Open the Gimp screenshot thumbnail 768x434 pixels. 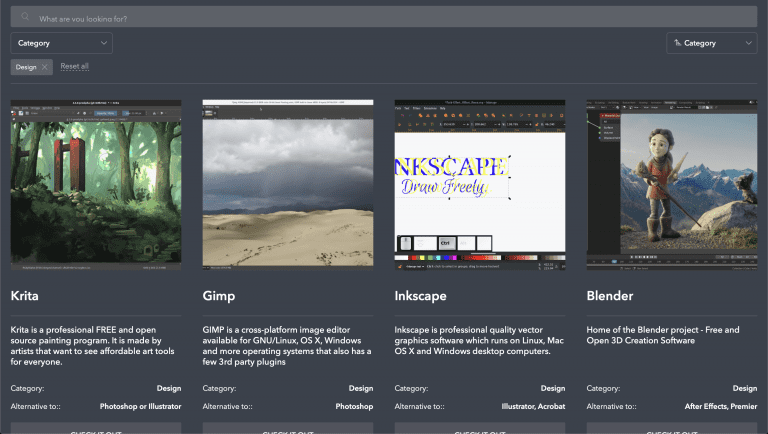[288, 185]
